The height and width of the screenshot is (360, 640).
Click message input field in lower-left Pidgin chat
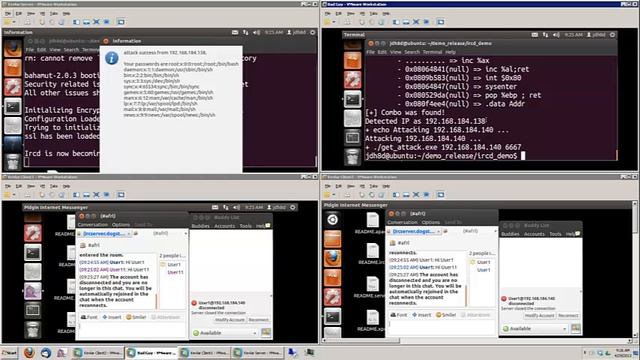(x=132, y=329)
